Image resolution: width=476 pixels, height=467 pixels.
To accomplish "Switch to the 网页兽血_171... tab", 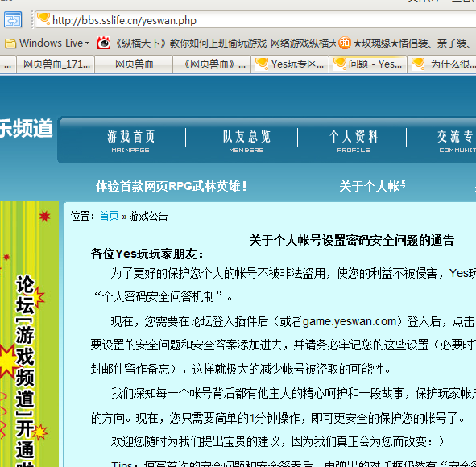I will click(56, 64).
